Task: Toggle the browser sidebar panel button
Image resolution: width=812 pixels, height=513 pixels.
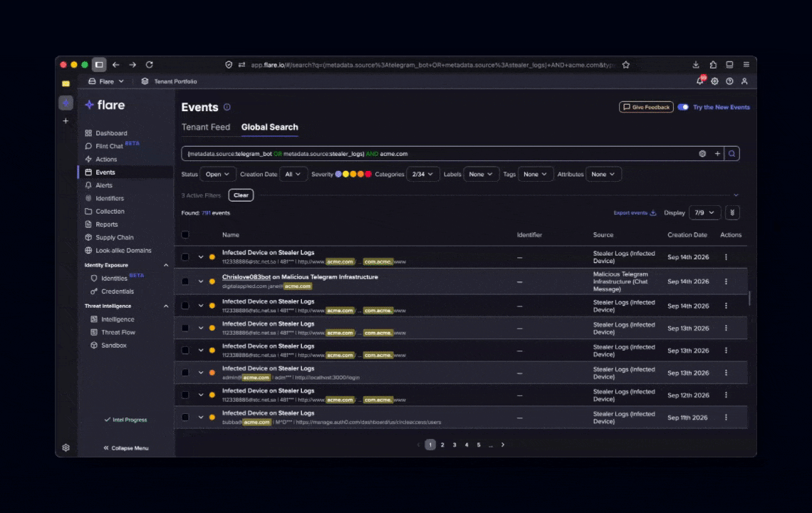Action: [99, 65]
